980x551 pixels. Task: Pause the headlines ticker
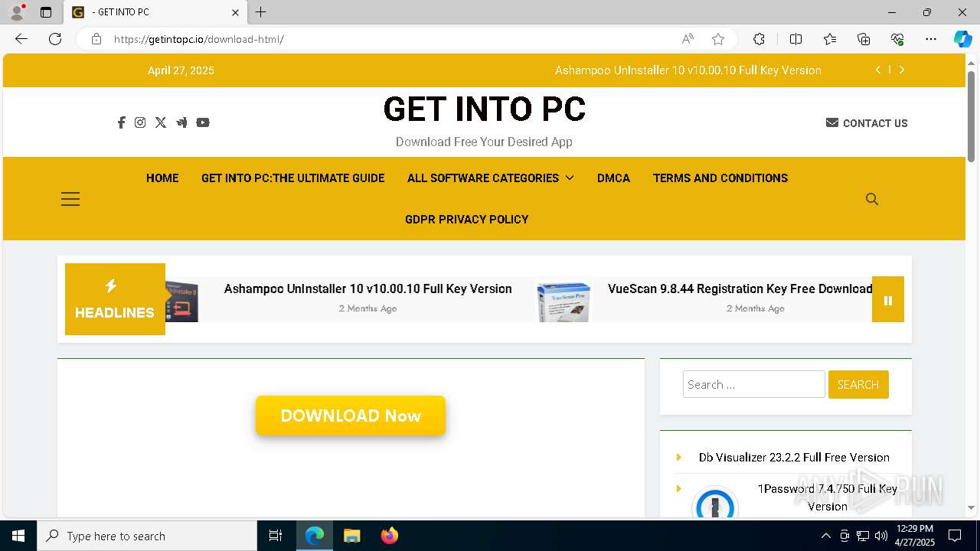point(888,300)
